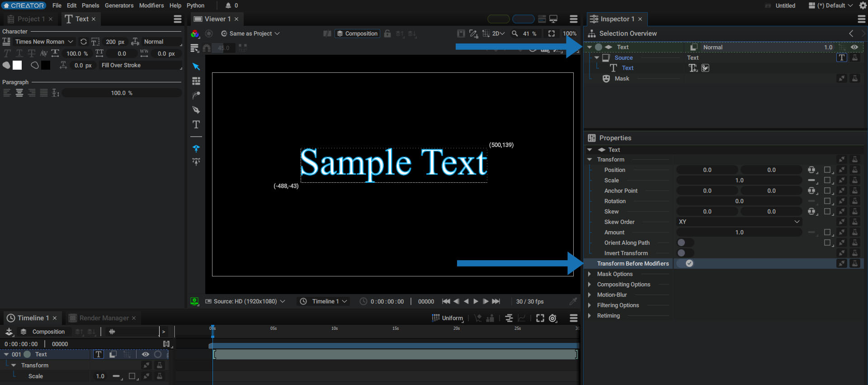
Task: Click Fill Over Stroke order option
Action: 141,65
